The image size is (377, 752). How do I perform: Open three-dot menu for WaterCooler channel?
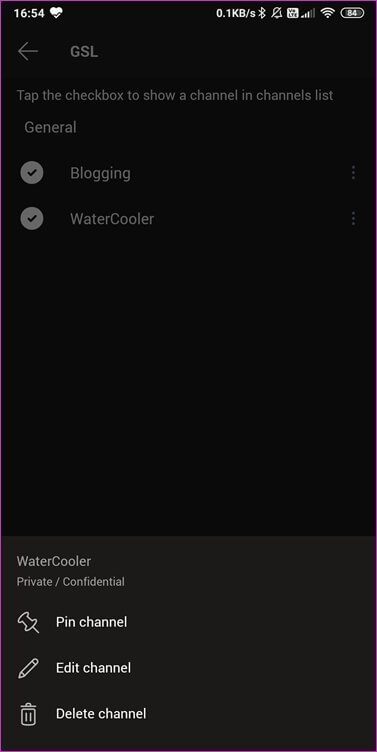point(353,219)
